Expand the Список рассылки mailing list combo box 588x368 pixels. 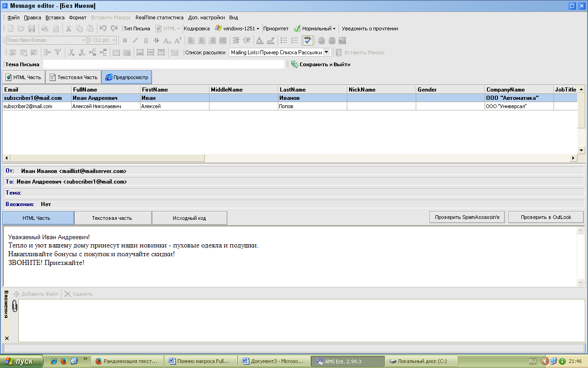(x=327, y=52)
